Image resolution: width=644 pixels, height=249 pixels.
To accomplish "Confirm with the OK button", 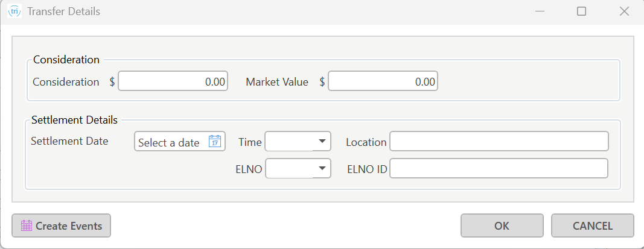I will [502, 225].
